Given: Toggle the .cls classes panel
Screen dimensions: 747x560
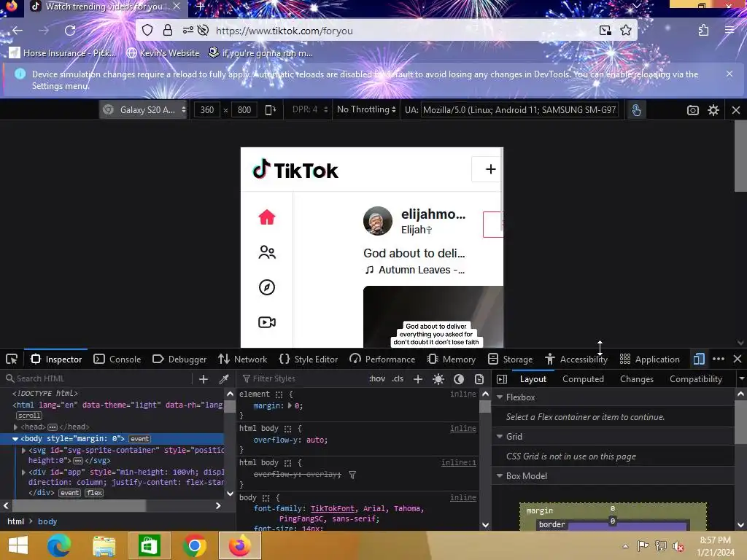Looking at the screenshot, I should 398,378.
